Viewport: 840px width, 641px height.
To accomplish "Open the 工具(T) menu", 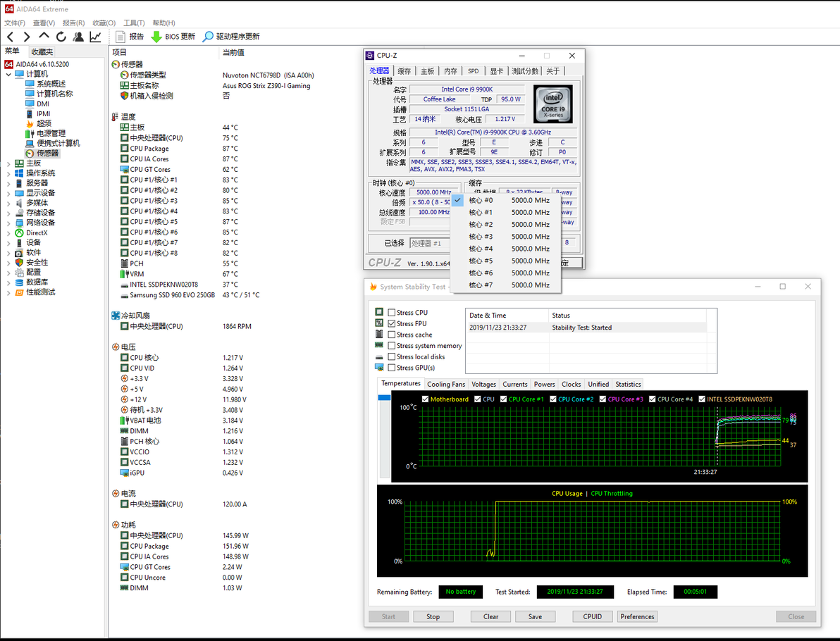I will click(134, 23).
